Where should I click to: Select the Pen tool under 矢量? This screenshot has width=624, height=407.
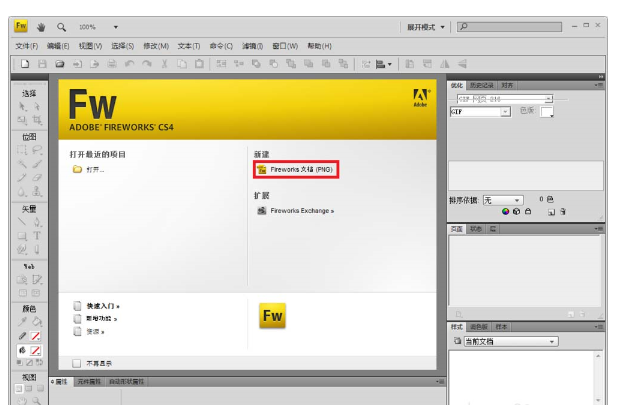[37, 222]
